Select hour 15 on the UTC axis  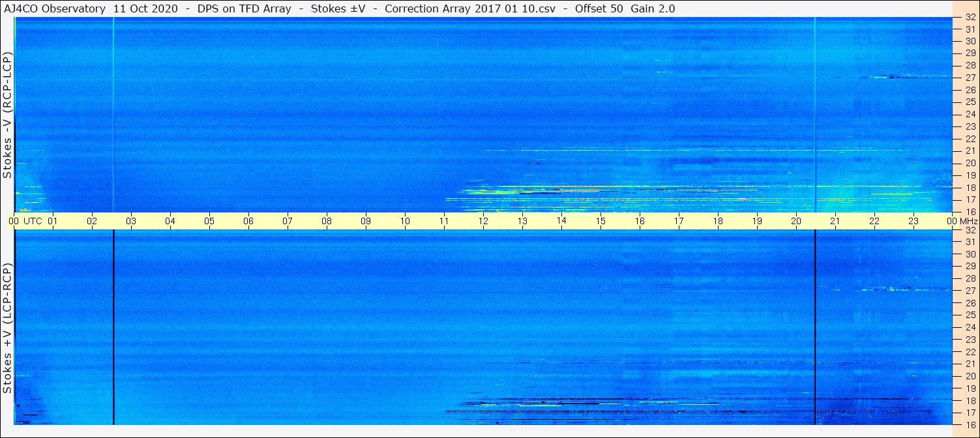[x=601, y=221]
